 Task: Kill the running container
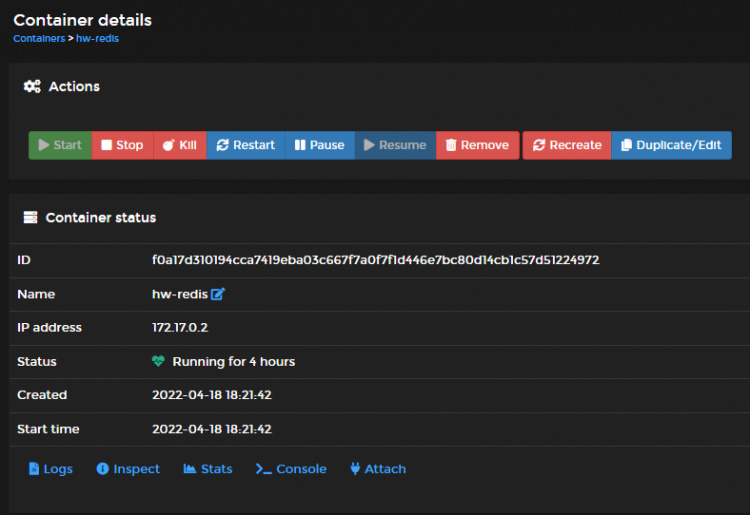[x=180, y=145]
